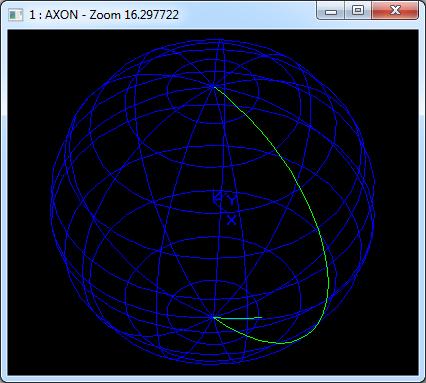
Task: Click the X axis label of the trihedron
Action: [x=231, y=220]
